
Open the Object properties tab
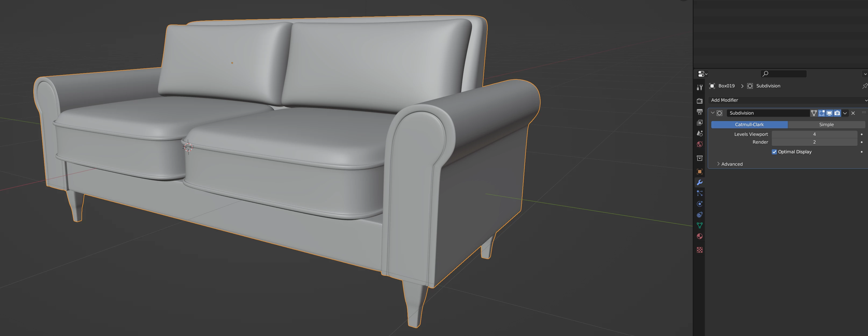click(x=699, y=171)
